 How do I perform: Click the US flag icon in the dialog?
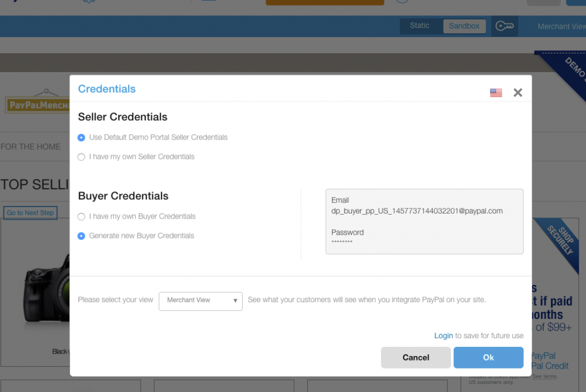pos(496,92)
